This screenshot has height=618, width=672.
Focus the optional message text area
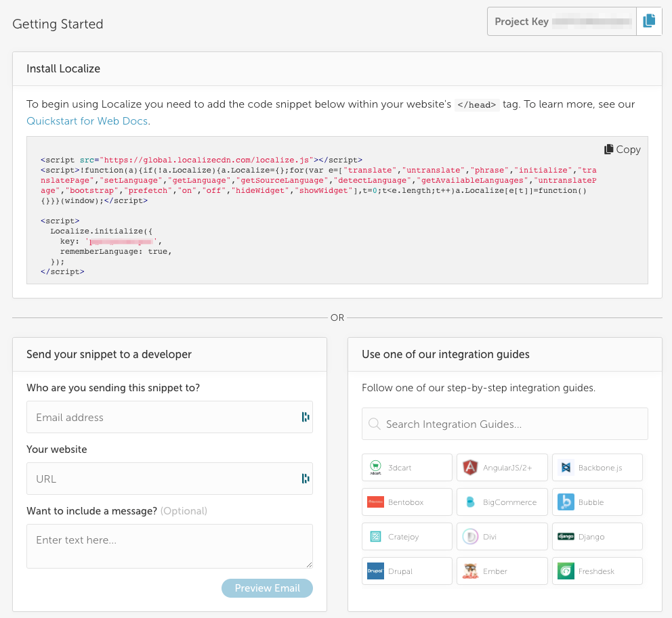[170, 546]
